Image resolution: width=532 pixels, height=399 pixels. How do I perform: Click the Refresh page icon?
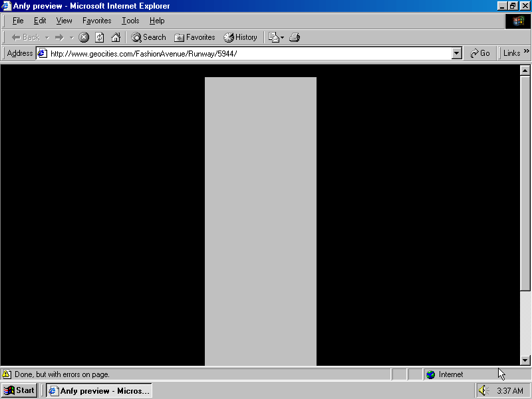coord(100,37)
